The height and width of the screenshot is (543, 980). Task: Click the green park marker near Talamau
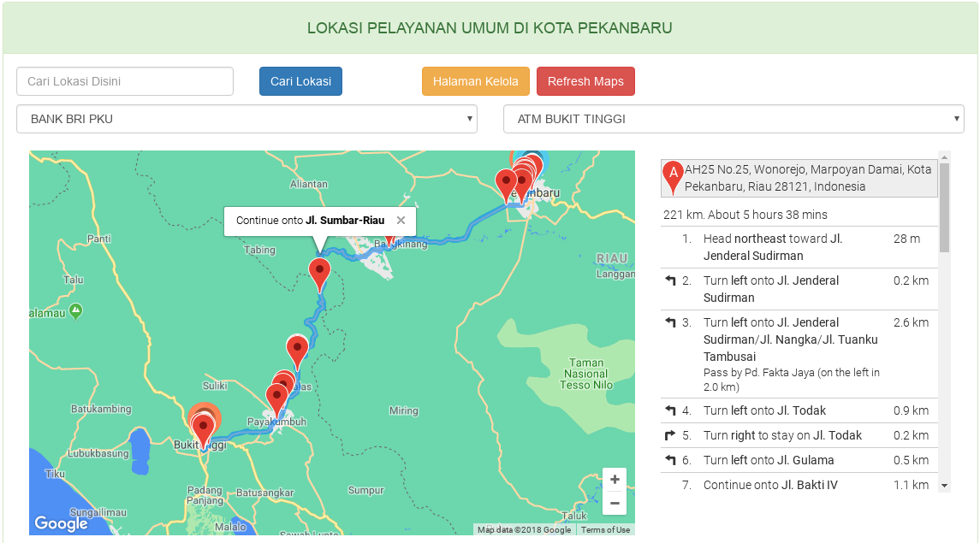point(75,310)
